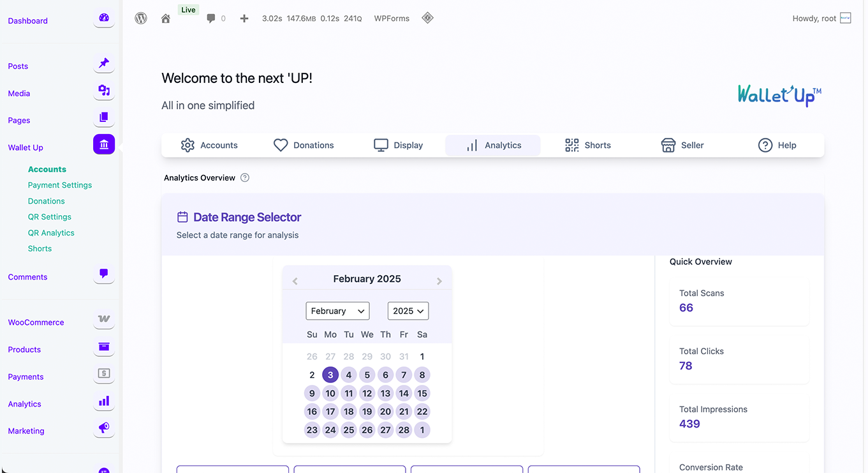Click the Posts pin icon

pyautogui.click(x=104, y=63)
